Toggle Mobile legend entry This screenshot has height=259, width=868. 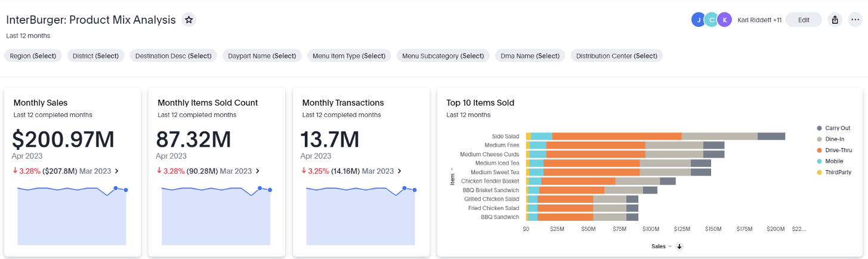tap(829, 161)
